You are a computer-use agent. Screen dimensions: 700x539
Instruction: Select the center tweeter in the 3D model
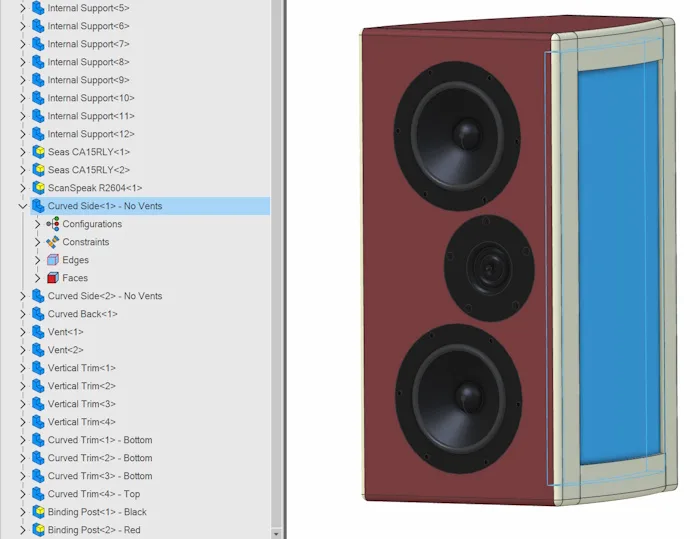[489, 268]
